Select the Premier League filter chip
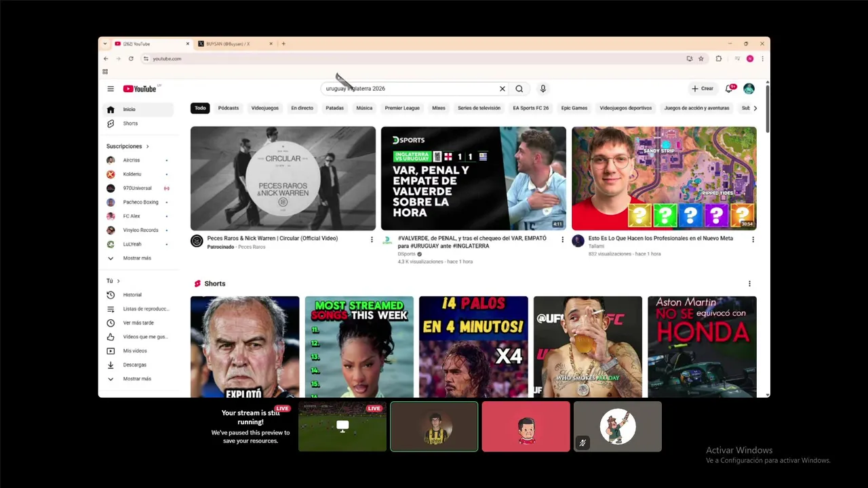Viewport: 868px width, 488px height. [402, 108]
